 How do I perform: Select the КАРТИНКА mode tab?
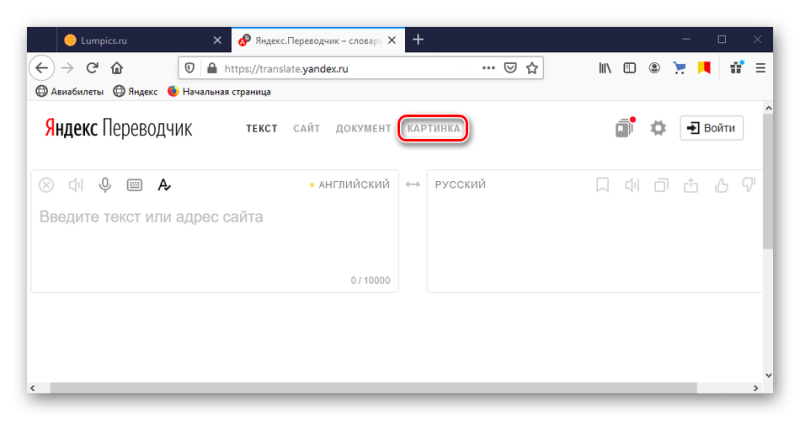tap(434, 129)
